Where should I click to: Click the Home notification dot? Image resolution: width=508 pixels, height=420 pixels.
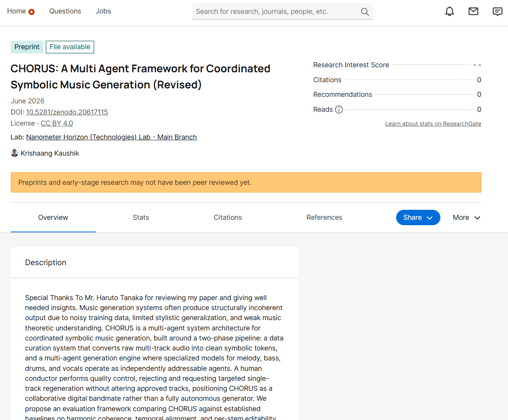click(x=32, y=12)
